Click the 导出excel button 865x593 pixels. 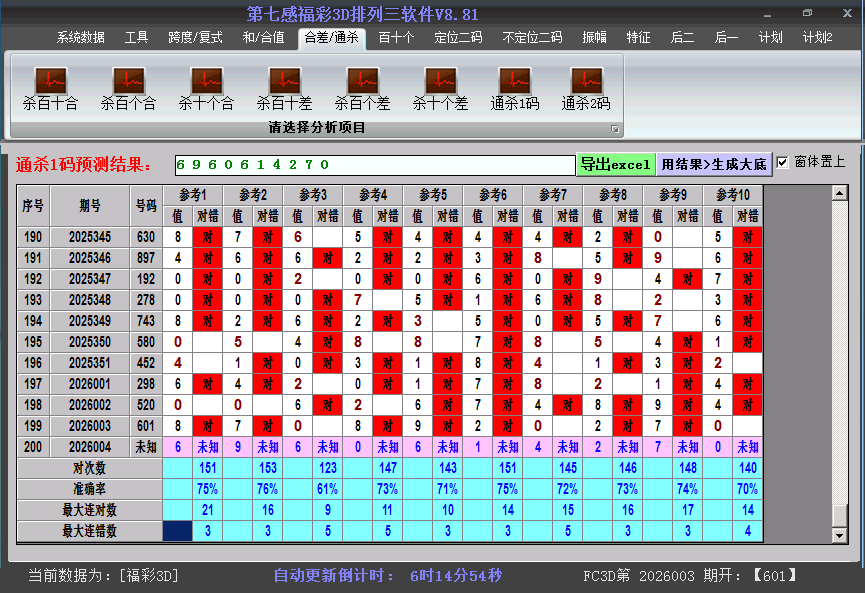(615, 164)
